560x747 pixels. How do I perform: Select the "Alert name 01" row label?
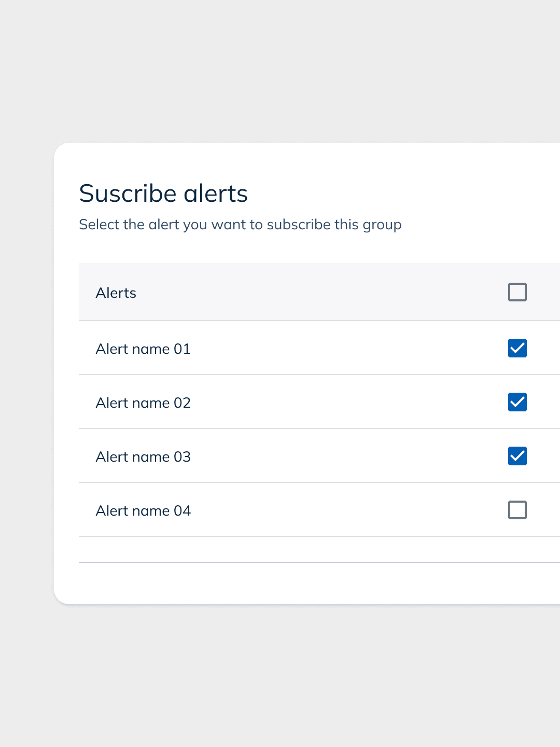(x=143, y=349)
